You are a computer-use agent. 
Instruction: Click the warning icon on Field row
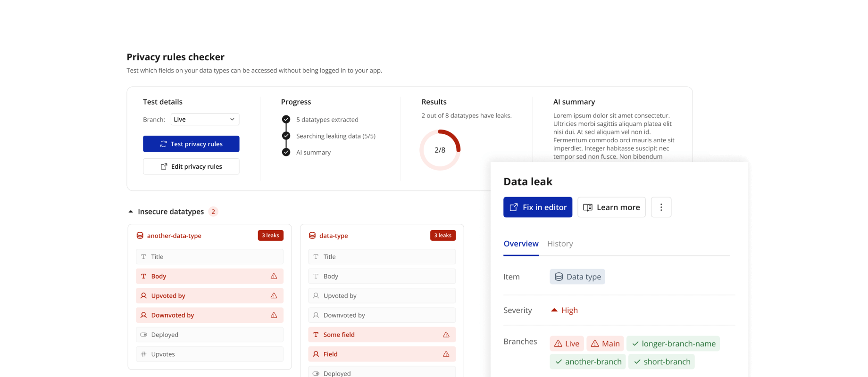click(x=446, y=354)
